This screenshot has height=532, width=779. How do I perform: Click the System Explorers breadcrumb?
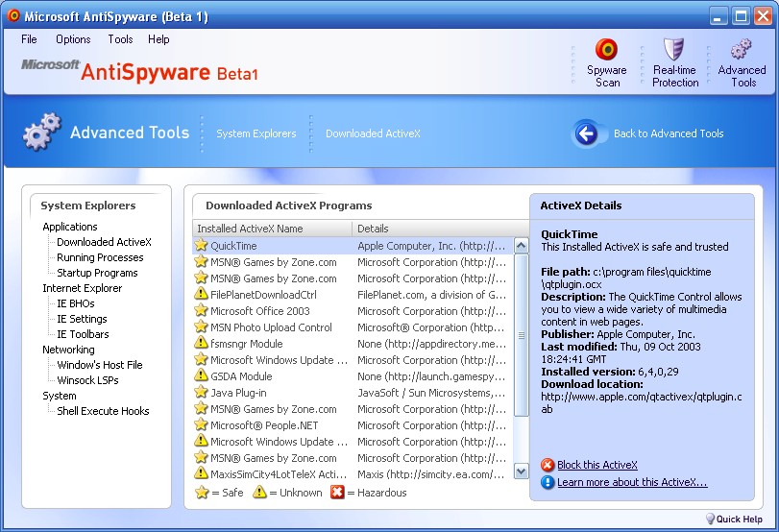256,133
